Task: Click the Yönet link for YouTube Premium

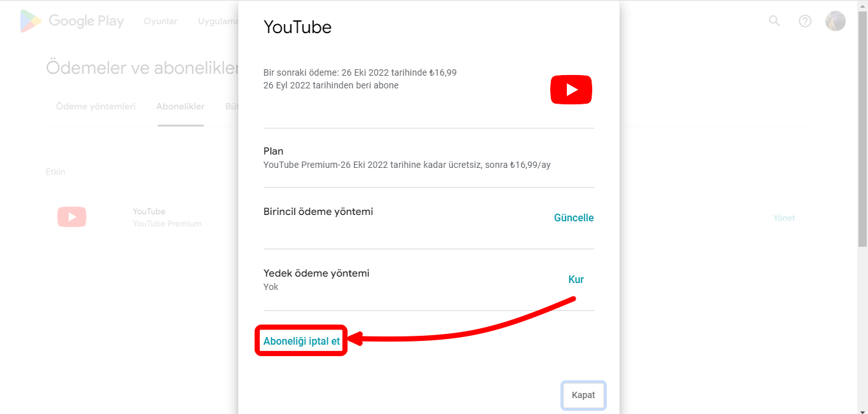Action: (783, 217)
